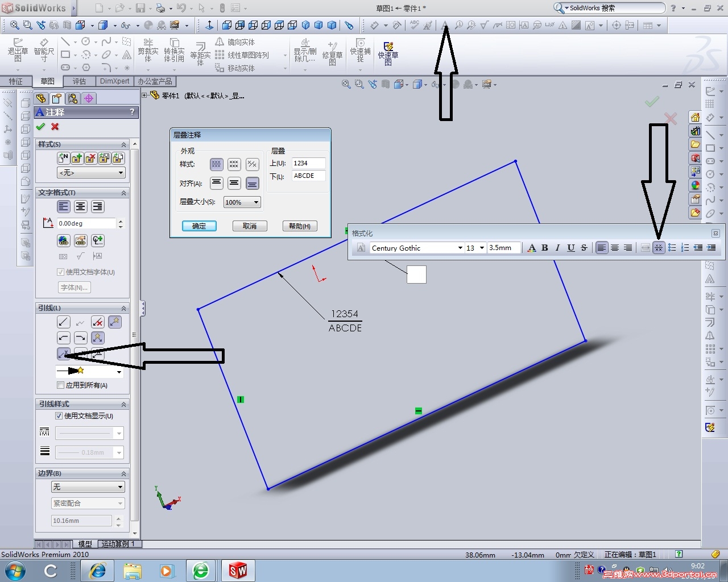This screenshot has width=728, height=582.
Task: Click the zoom to fit icon above viewport
Action: click(346, 85)
